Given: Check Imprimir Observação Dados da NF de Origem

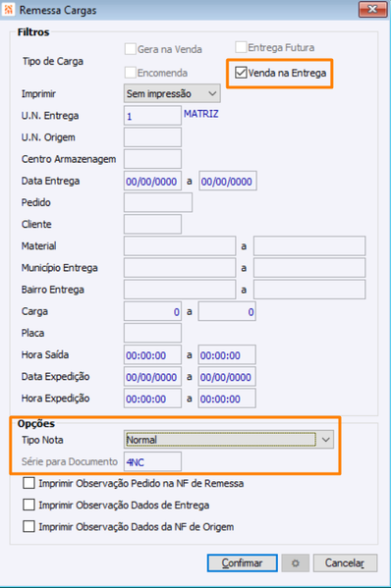Looking at the screenshot, I should pos(28,526).
